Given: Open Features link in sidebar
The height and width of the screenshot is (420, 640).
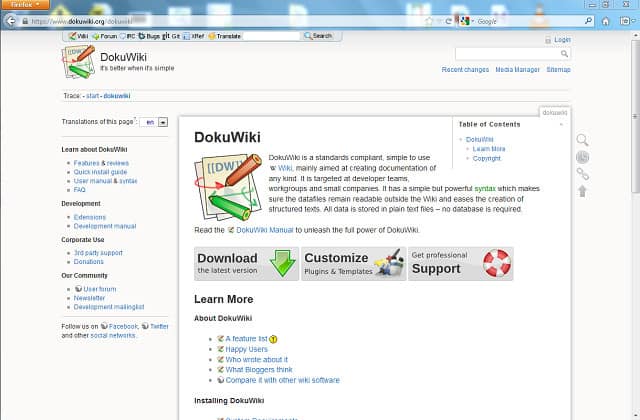Looking at the screenshot, I should pyautogui.click(x=87, y=163).
